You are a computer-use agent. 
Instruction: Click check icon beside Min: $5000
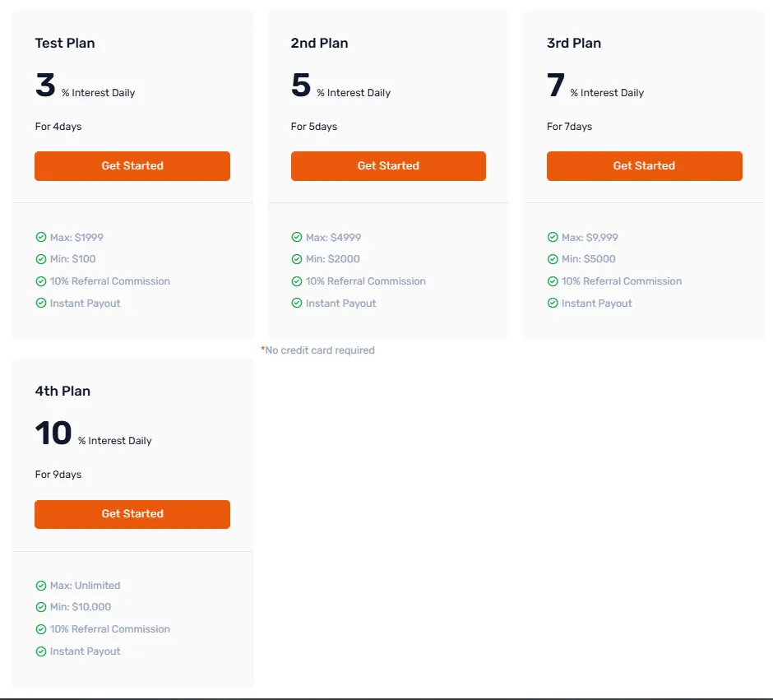pyautogui.click(x=553, y=259)
